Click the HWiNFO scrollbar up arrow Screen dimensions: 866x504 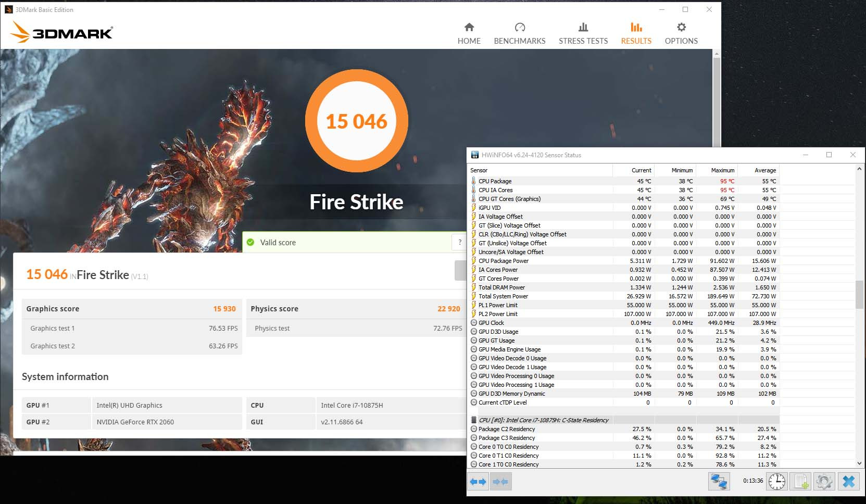coord(859,169)
